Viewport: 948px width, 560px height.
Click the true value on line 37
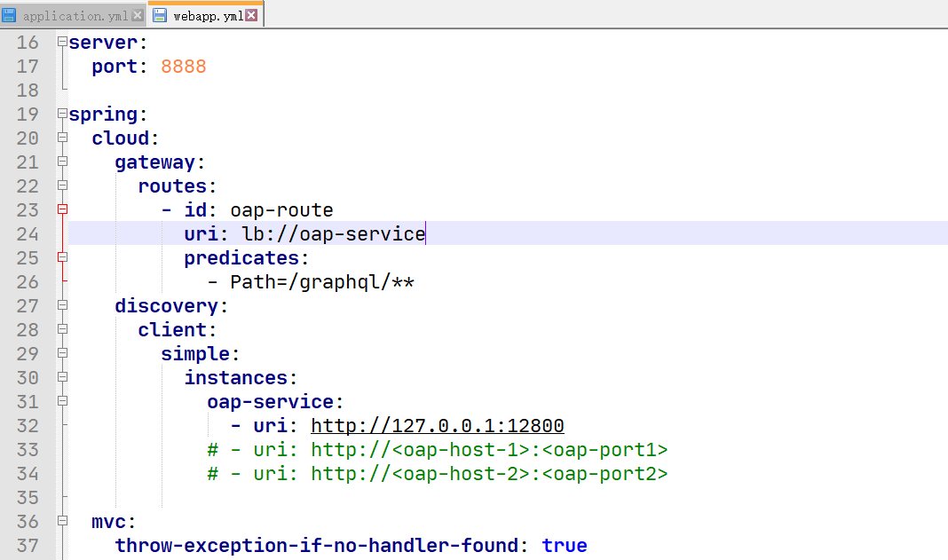click(x=565, y=546)
